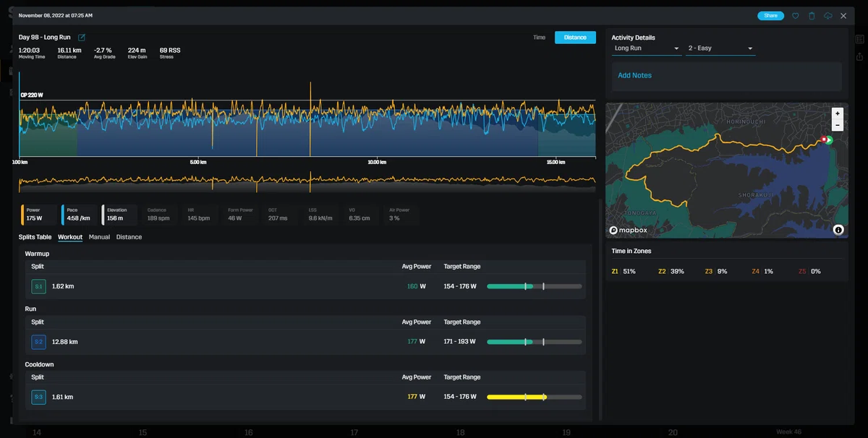Open the 2 - Easy effort dropdown
The height and width of the screenshot is (438, 868).
[x=720, y=48]
